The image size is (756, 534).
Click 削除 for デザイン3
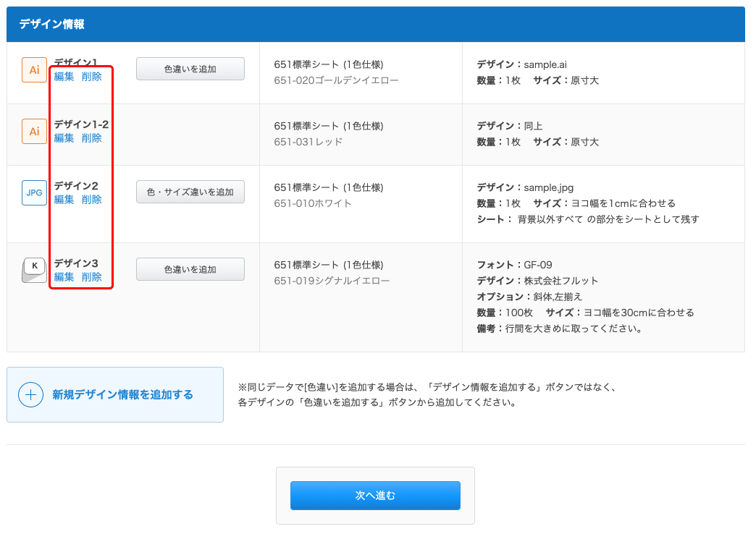tap(92, 276)
